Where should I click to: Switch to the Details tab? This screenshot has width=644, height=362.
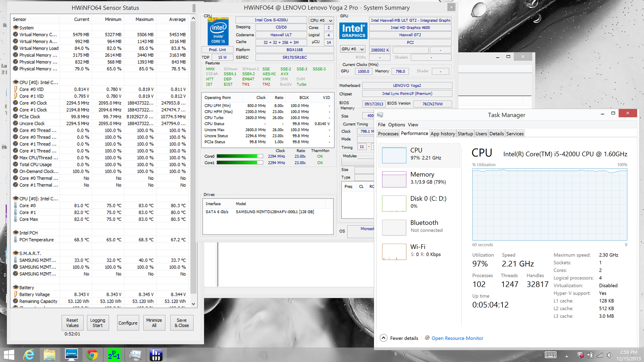pos(496,133)
